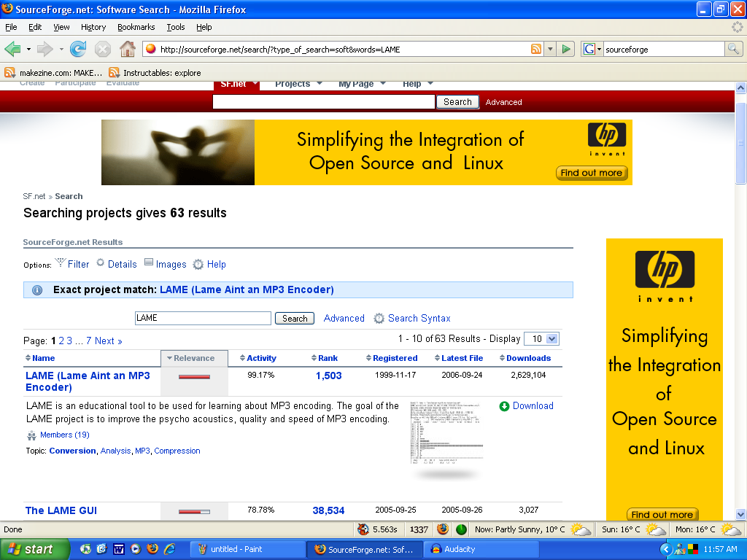Open the Bookmarks menu

pos(136,27)
